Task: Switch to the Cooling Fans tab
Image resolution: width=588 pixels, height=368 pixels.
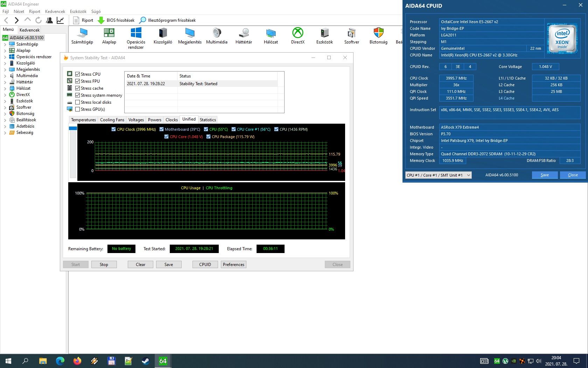Action: (x=112, y=120)
